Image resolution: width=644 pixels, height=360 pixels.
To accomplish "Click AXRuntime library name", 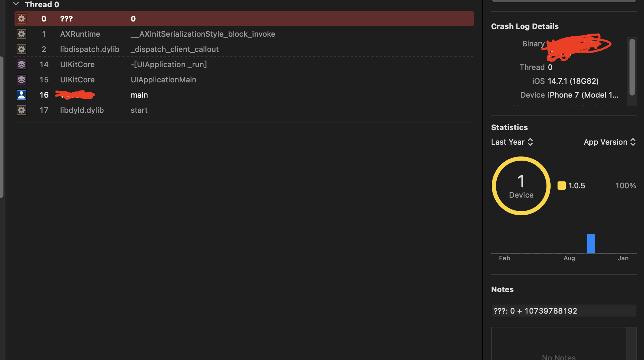I will point(80,34).
